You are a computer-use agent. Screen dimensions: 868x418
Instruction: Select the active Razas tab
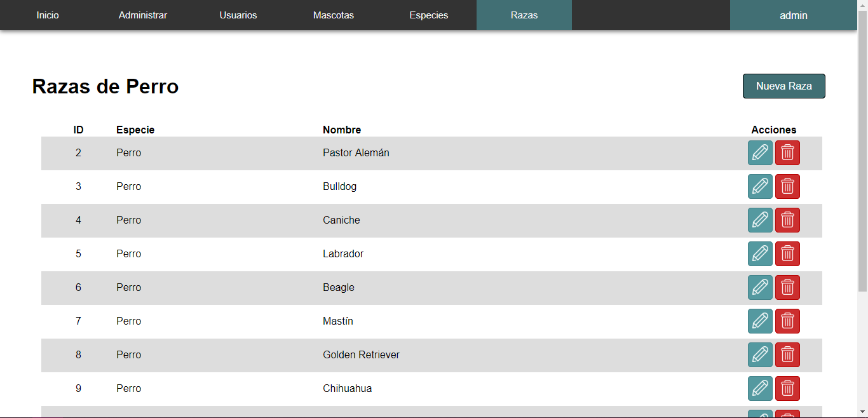(x=524, y=15)
